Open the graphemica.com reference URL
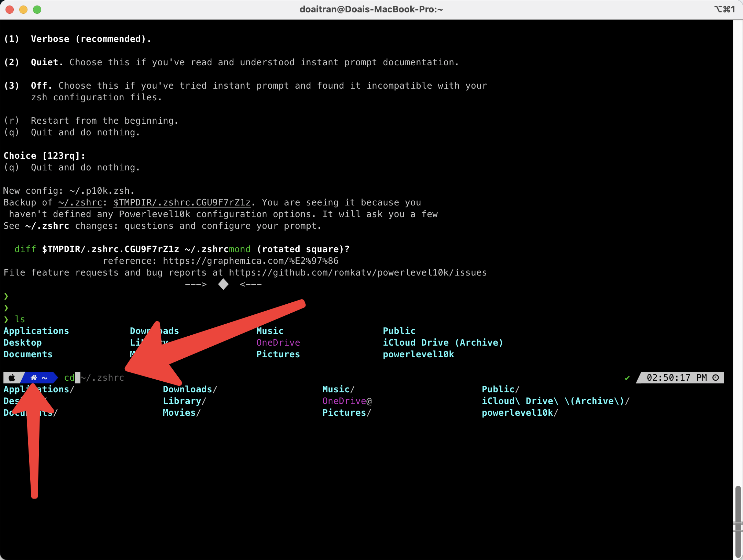743x560 pixels. tap(251, 261)
